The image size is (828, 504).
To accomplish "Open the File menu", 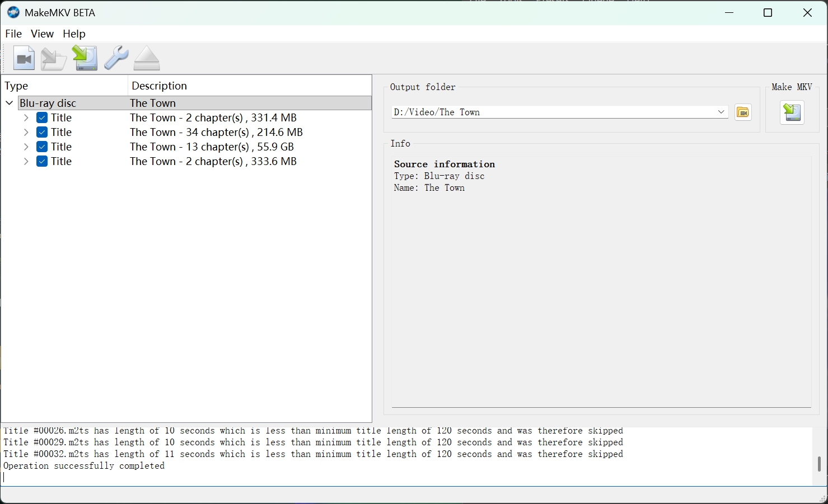I will click(x=13, y=34).
